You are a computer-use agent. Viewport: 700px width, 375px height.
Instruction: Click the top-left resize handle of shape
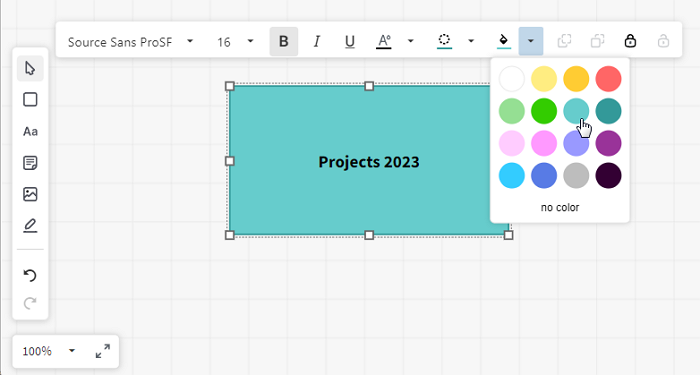[x=229, y=86]
